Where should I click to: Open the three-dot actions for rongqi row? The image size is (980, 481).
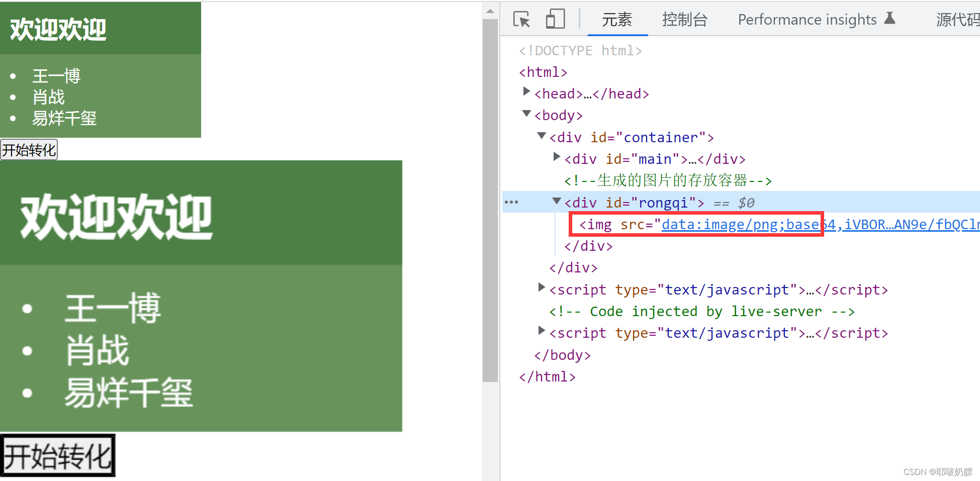point(511,202)
